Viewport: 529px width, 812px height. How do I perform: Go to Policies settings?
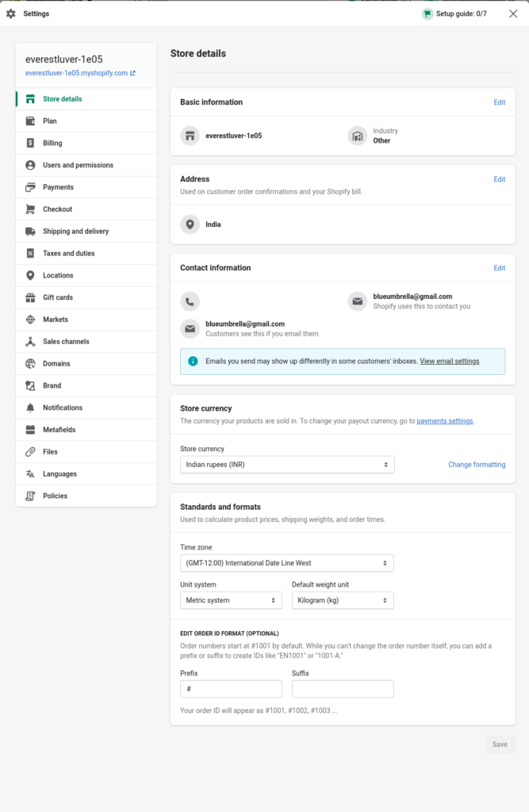coord(86,496)
